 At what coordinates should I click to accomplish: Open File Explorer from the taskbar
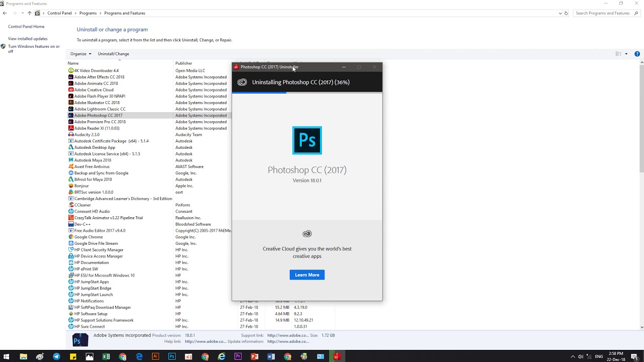(x=23, y=356)
